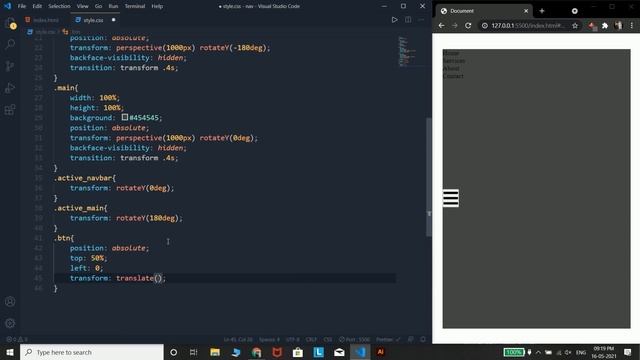Open the Help menu
The height and width of the screenshot is (360, 640).
pyautogui.click(x=157, y=6)
